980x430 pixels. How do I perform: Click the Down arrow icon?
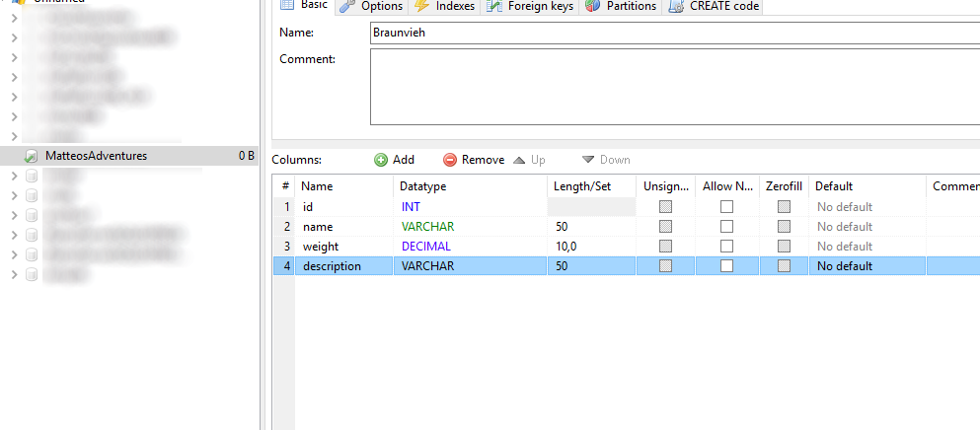tap(588, 160)
